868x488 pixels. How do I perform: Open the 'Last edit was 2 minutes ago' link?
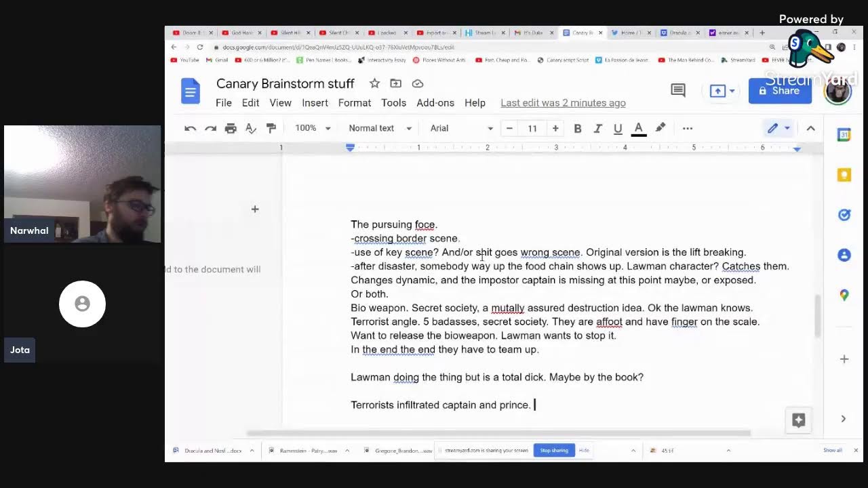point(563,103)
